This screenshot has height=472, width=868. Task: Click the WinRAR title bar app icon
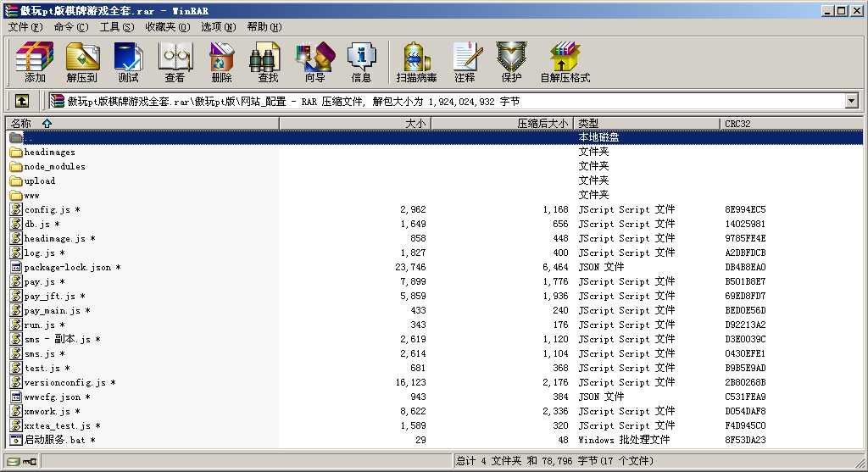(11, 10)
